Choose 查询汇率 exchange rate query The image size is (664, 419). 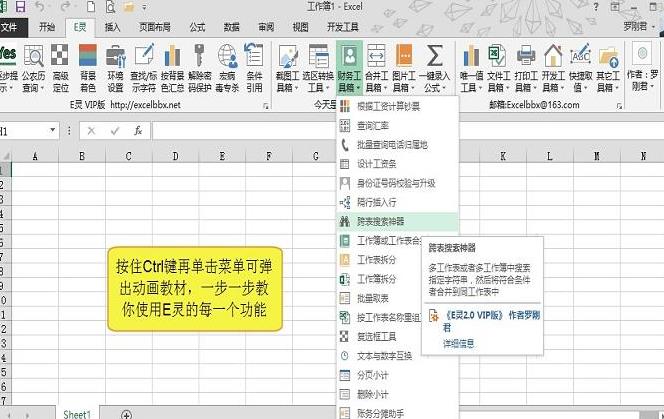pos(373,125)
